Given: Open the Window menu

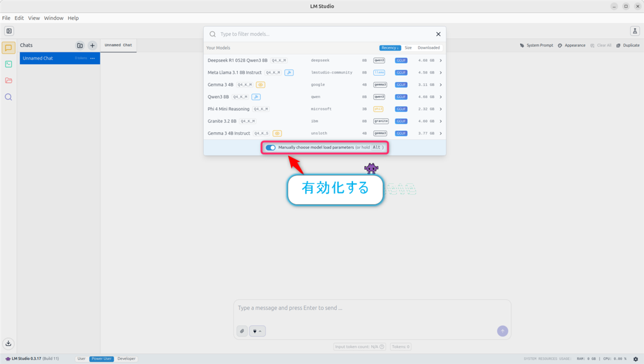Looking at the screenshot, I should click(x=54, y=18).
